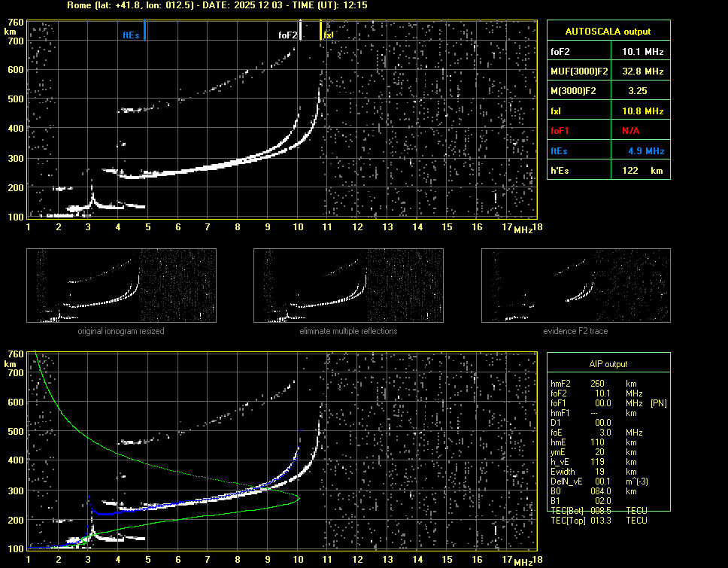Click the Rome date and time title text

tap(217, 5)
